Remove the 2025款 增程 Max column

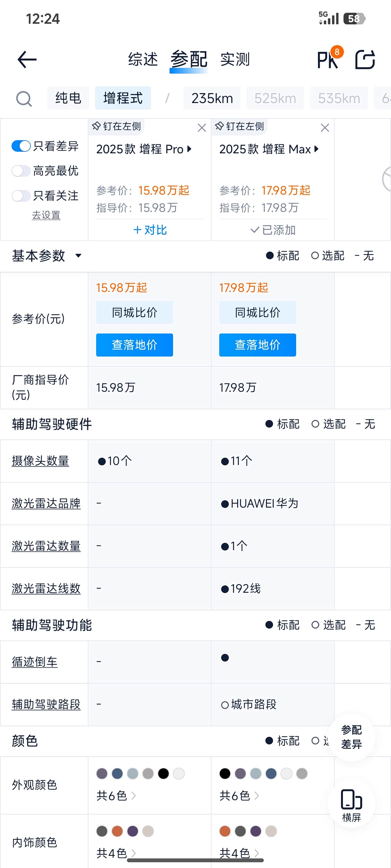click(325, 128)
